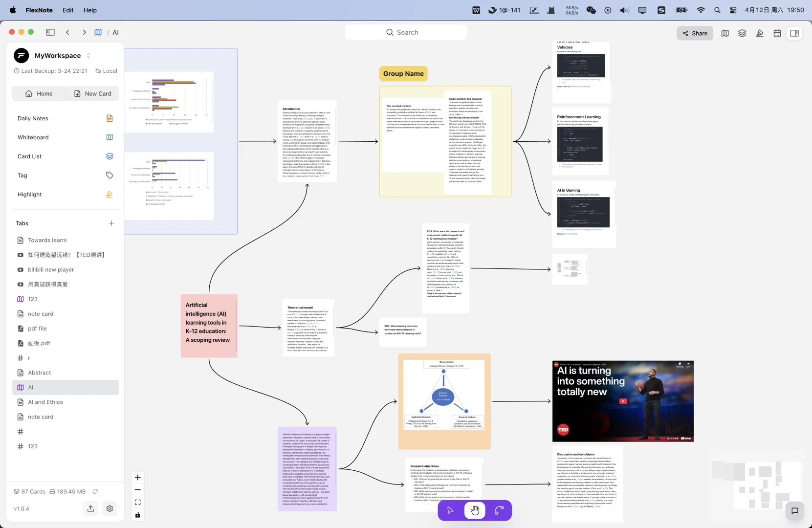Click the refresh sync icon
The height and width of the screenshot is (528, 812).
(x=95, y=492)
